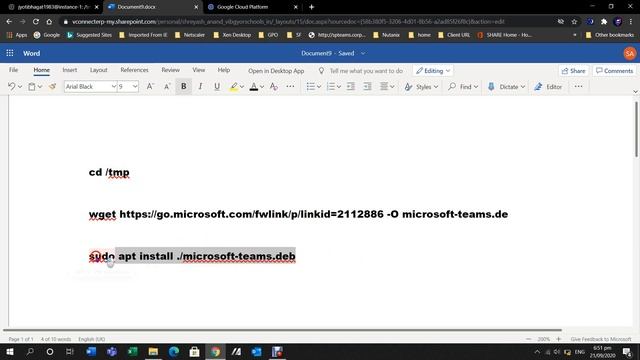640x360 pixels.
Task: Open the Word app launcher grid
Action: tap(10, 53)
